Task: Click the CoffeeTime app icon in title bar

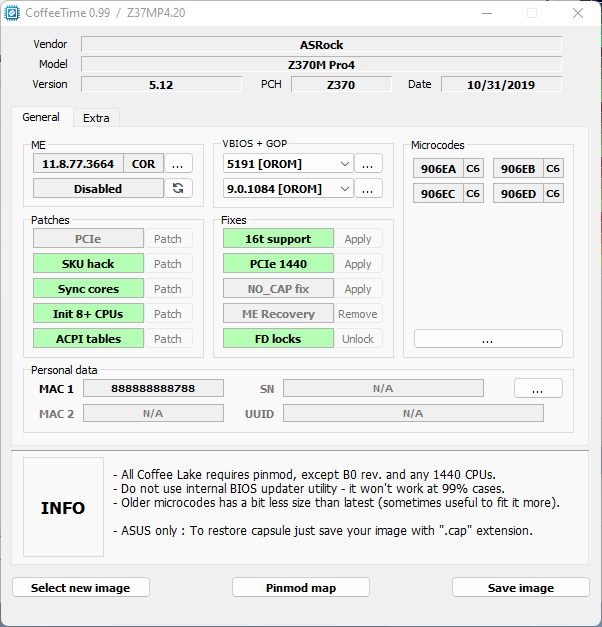Action: 12,13
